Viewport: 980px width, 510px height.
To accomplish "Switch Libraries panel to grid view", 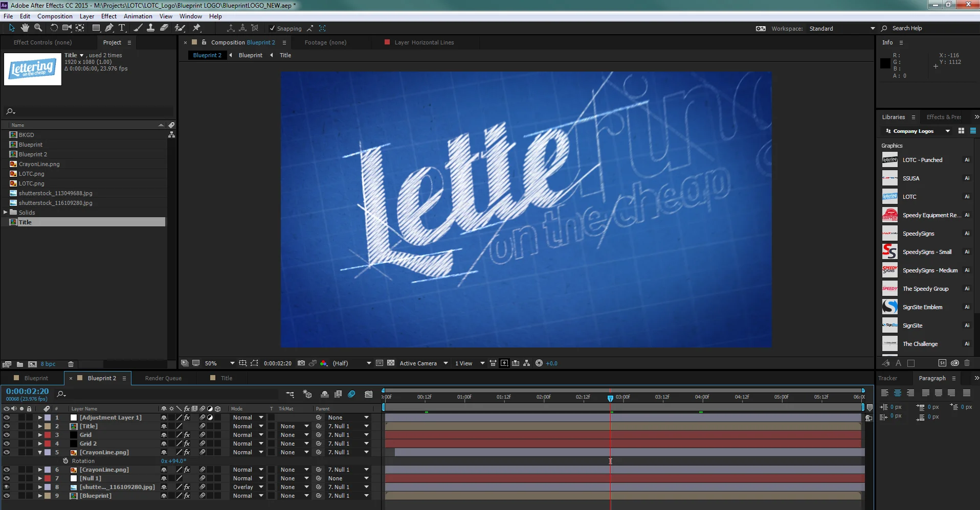I will 961,131.
